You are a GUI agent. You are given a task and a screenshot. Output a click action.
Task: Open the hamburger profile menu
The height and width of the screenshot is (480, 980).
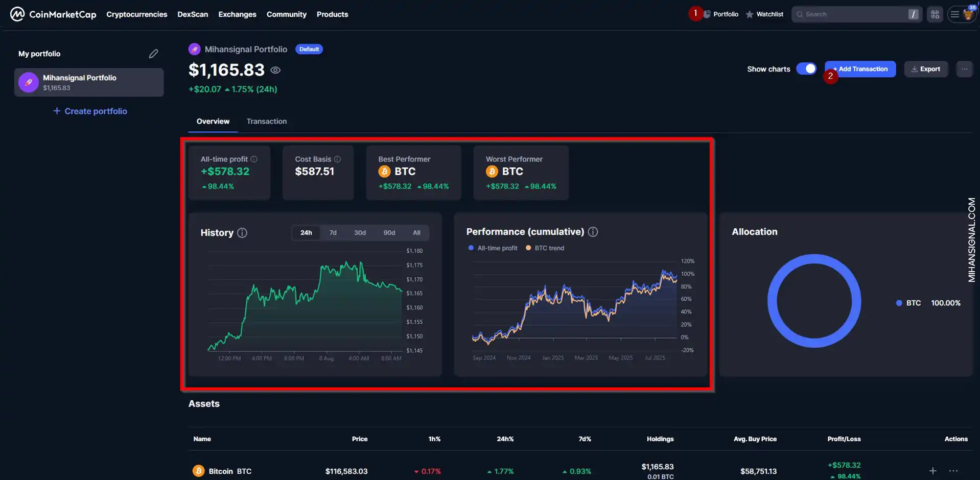(954, 14)
